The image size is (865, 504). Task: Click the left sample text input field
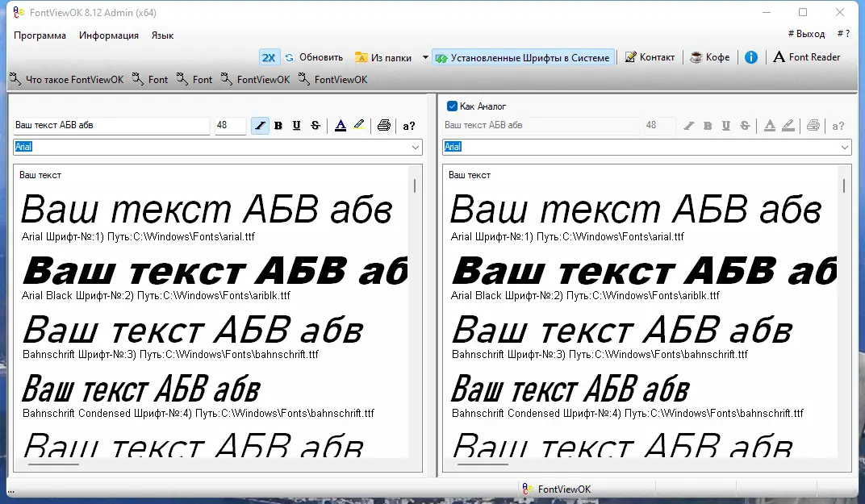click(111, 126)
